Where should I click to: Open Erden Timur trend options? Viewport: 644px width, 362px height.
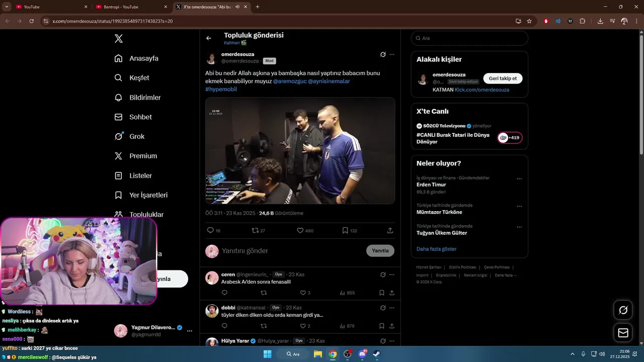pyautogui.click(x=519, y=178)
